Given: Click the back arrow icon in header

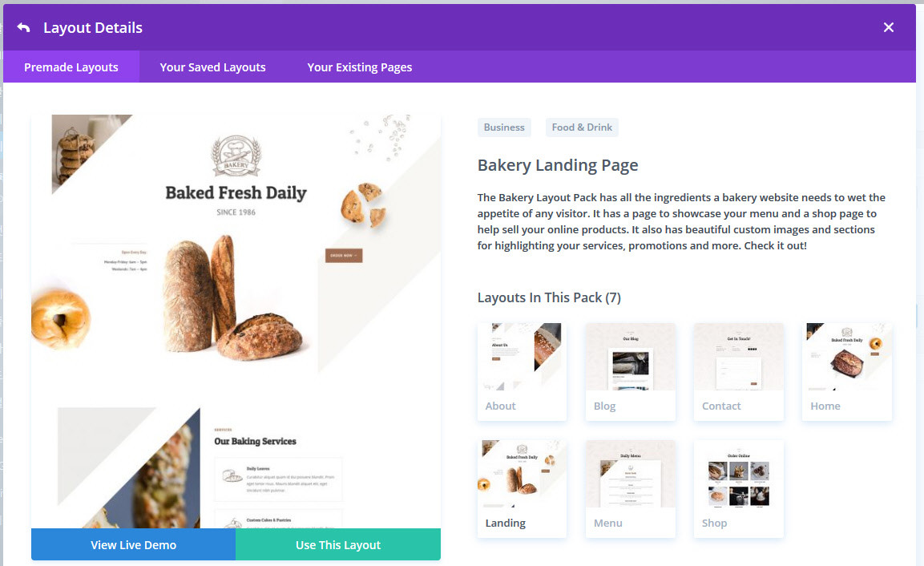Looking at the screenshot, I should [x=23, y=28].
